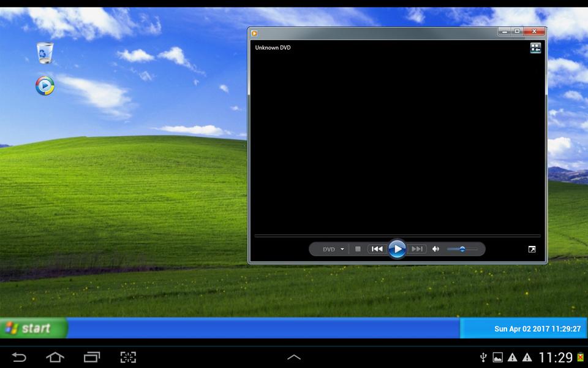Tap the image notification icon

coord(497,357)
